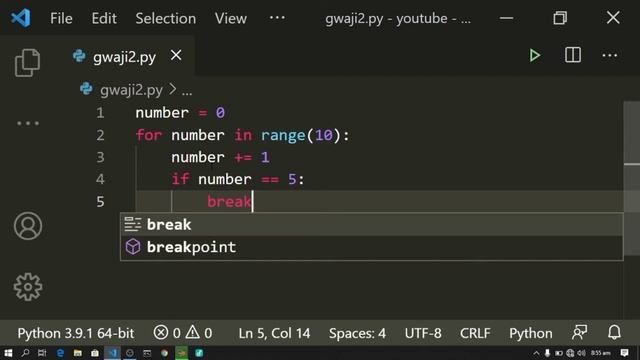
Task: Change end of line sequence CRLF
Action: [475, 333]
